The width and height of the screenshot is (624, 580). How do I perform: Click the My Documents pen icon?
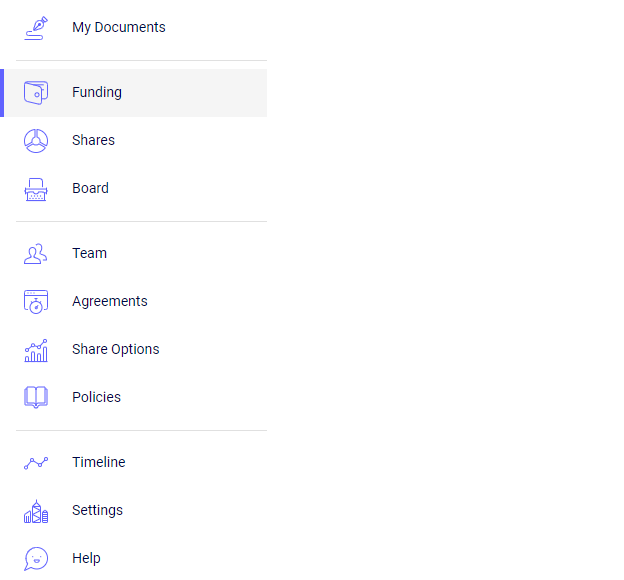coord(36,28)
